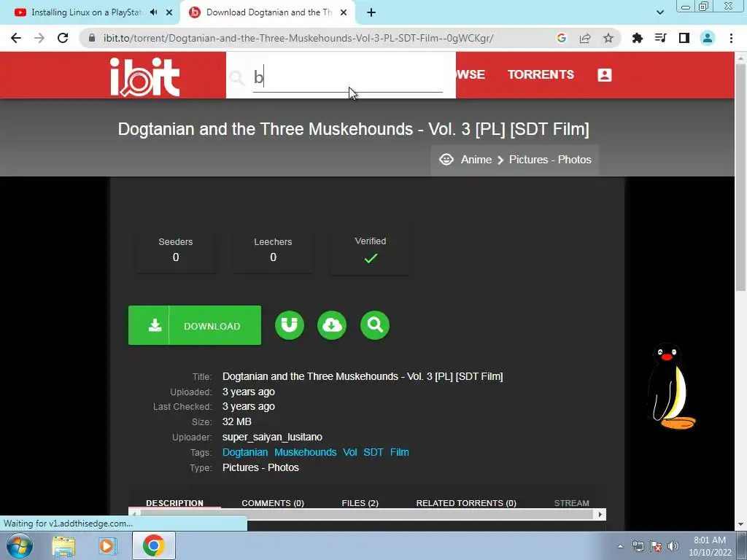The width and height of the screenshot is (747, 560).
Task: Click the Pictures - Photos breadcrumb link
Action: (550, 160)
